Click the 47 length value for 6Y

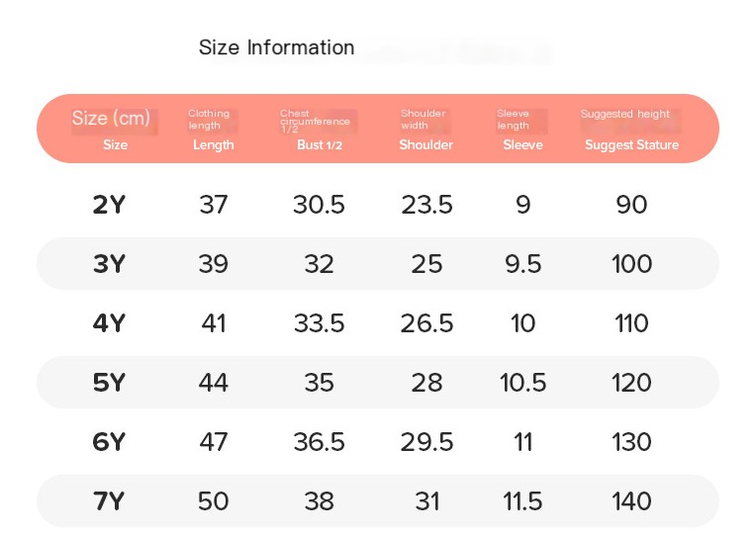point(214,442)
